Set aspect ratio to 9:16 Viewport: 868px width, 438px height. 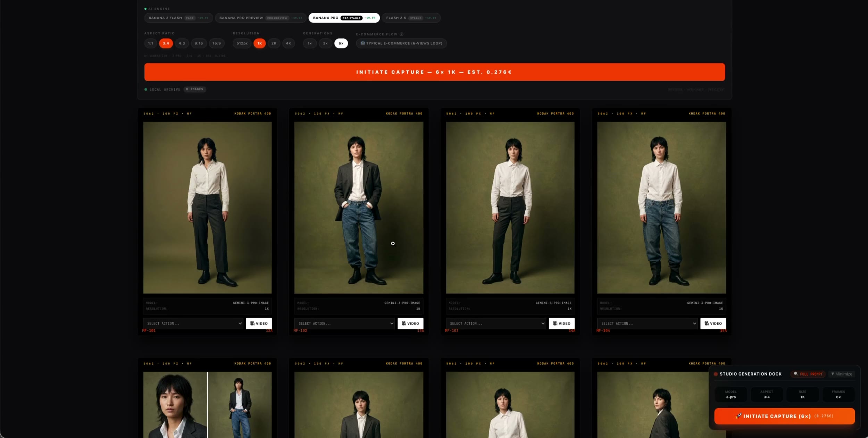tap(199, 43)
